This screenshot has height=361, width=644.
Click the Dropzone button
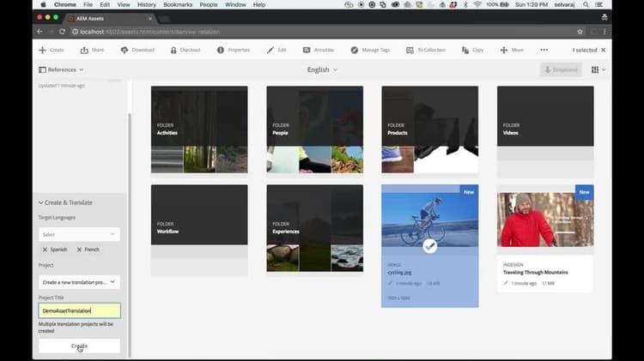[561, 69]
